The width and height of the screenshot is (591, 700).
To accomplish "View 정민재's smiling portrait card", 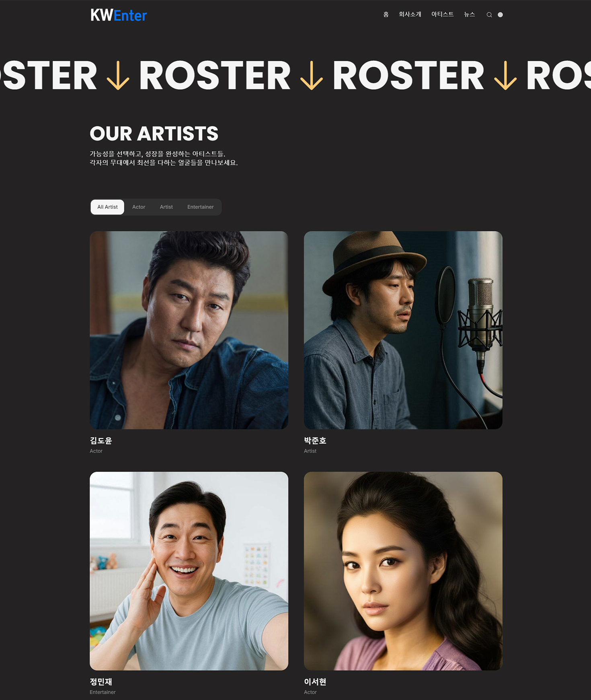I will [x=189, y=571].
